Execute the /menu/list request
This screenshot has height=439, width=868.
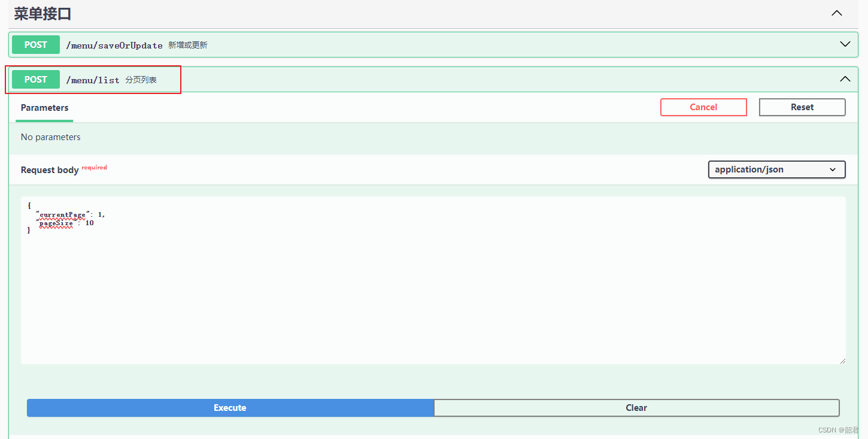pyautogui.click(x=230, y=407)
